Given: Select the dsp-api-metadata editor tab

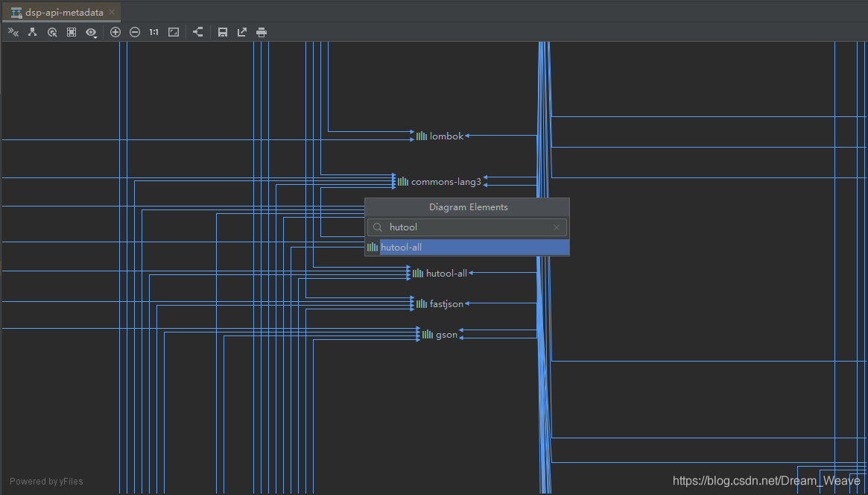Looking at the screenshot, I should point(62,12).
